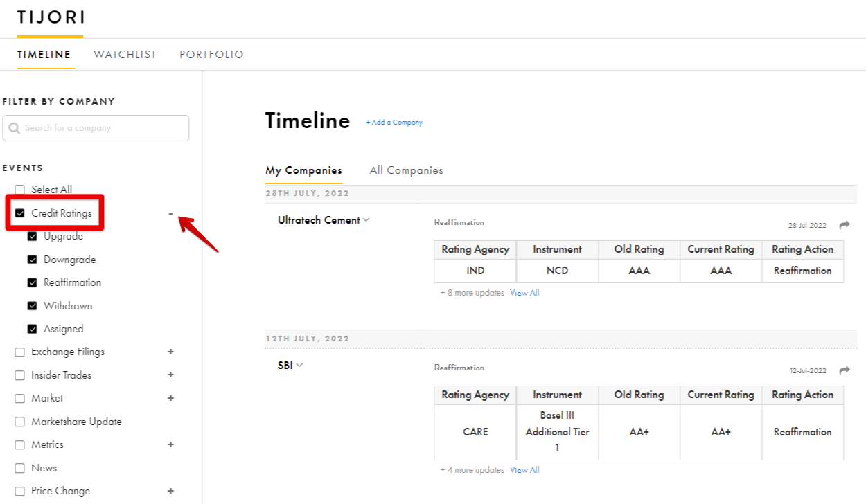Uncheck the Assigned checkbox

[32, 329]
